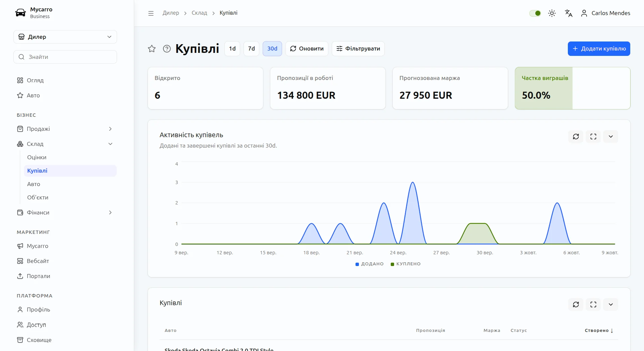Open Сховище sidebar item
This screenshot has height=351, width=644.
(65, 340)
